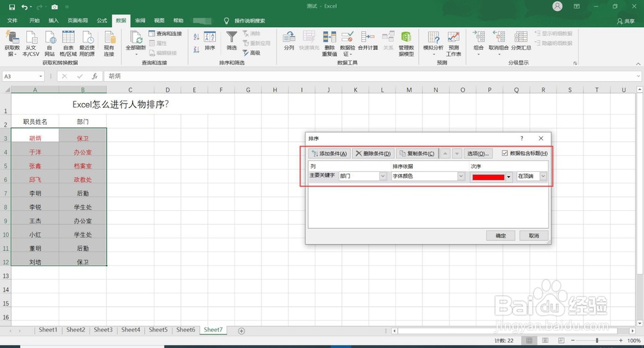This screenshot has height=348, width=644.
Task: Click the 全部刷新 (Refresh All) icon
Action: click(x=136, y=38)
